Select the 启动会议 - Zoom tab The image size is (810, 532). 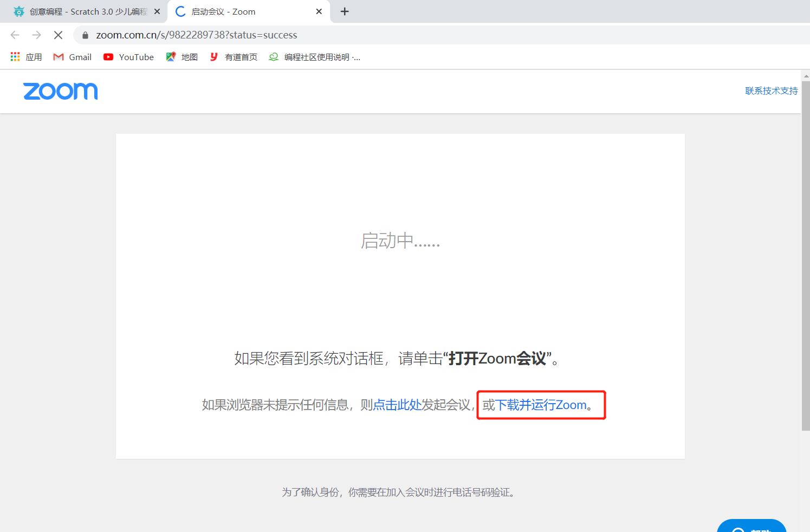(x=249, y=11)
